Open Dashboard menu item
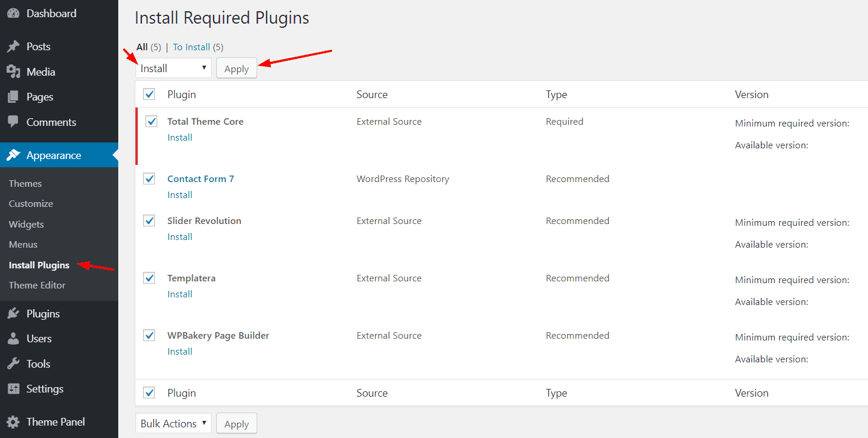Image resolution: width=868 pixels, height=438 pixels. [59, 13]
